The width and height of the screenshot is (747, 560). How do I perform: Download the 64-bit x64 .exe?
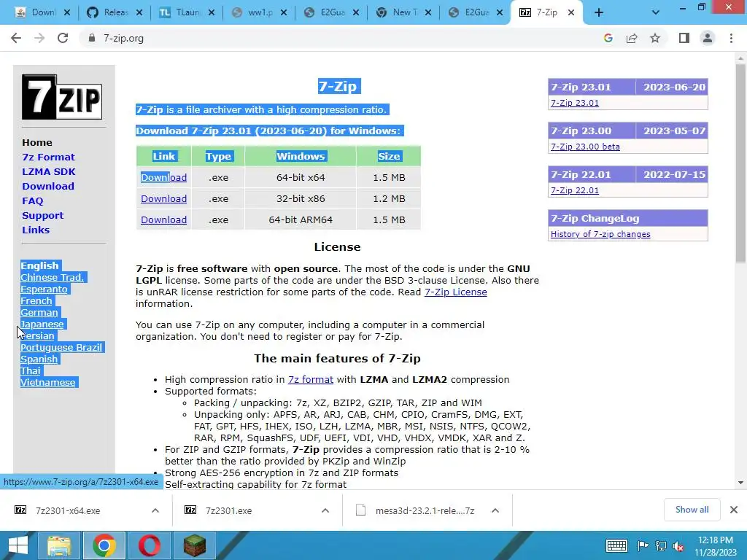[x=163, y=178]
